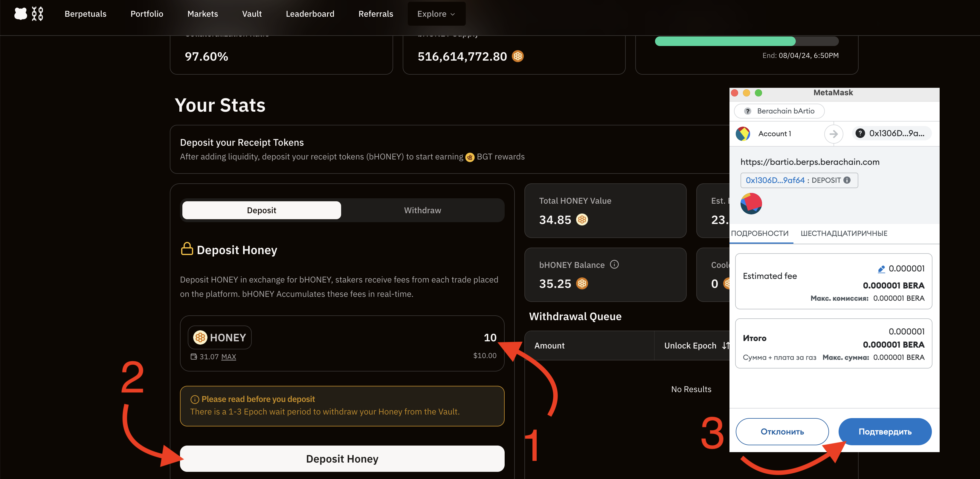
Task: Click the DEPOSIT info icon in MetaMask
Action: click(x=847, y=180)
